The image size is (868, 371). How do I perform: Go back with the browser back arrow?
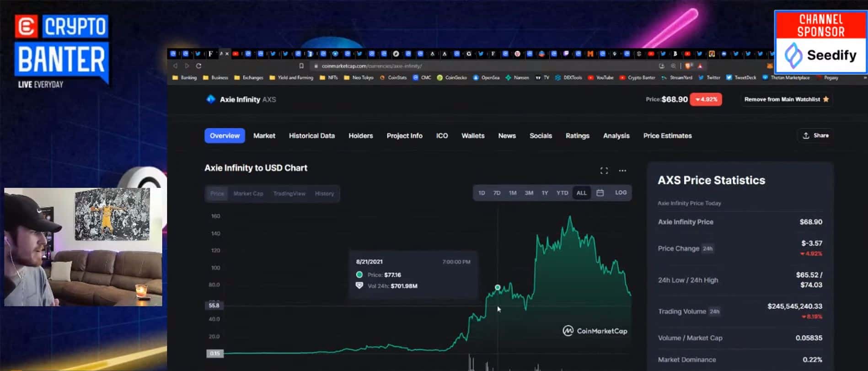pyautogui.click(x=175, y=66)
